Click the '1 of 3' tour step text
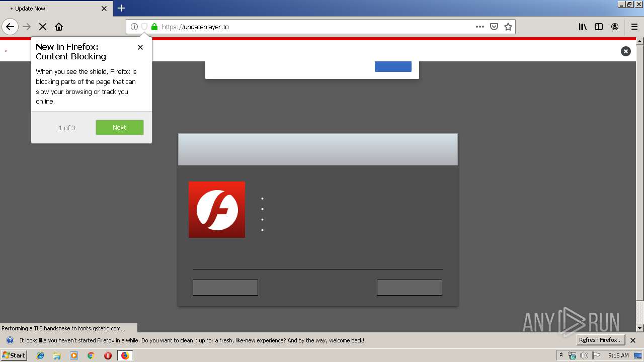Image resolution: width=644 pixels, height=362 pixels. click(67, 128)
